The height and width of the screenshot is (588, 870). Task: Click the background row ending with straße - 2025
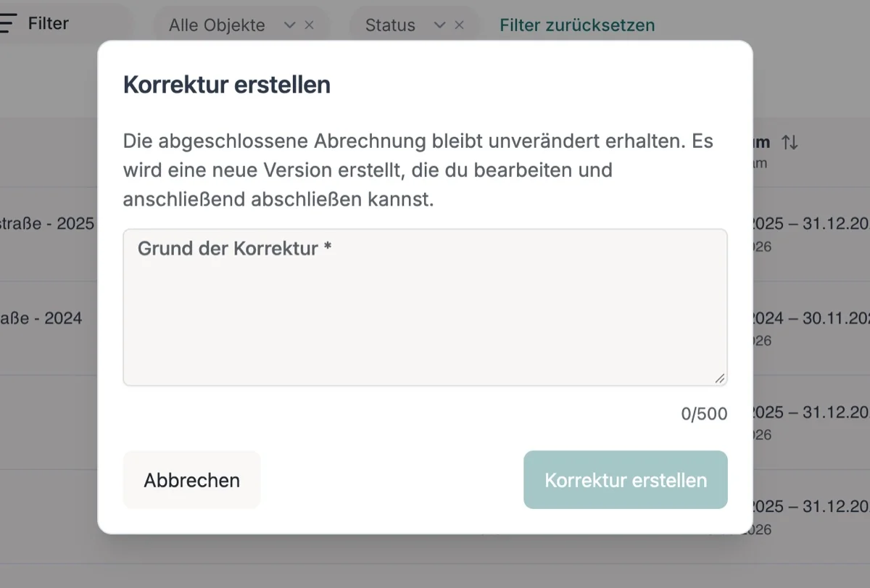click(48, 223)
